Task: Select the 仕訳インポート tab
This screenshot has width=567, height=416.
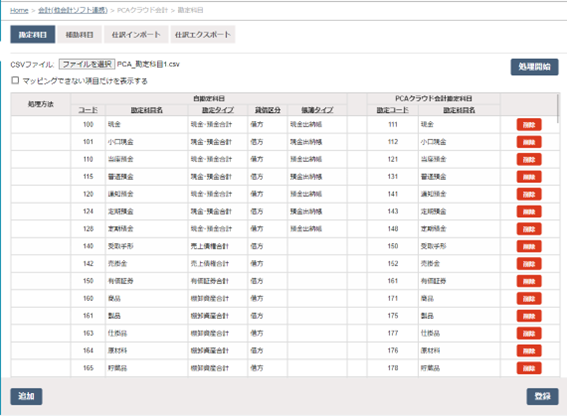Action: [136, 35]
